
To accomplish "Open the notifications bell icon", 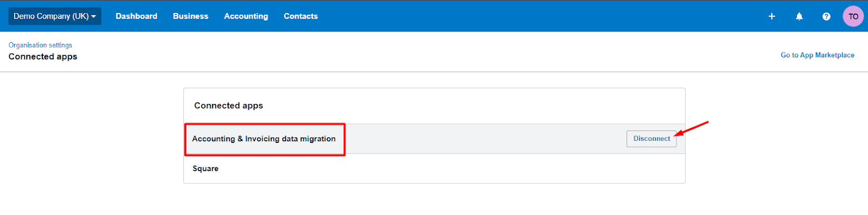I will [799, 16].
